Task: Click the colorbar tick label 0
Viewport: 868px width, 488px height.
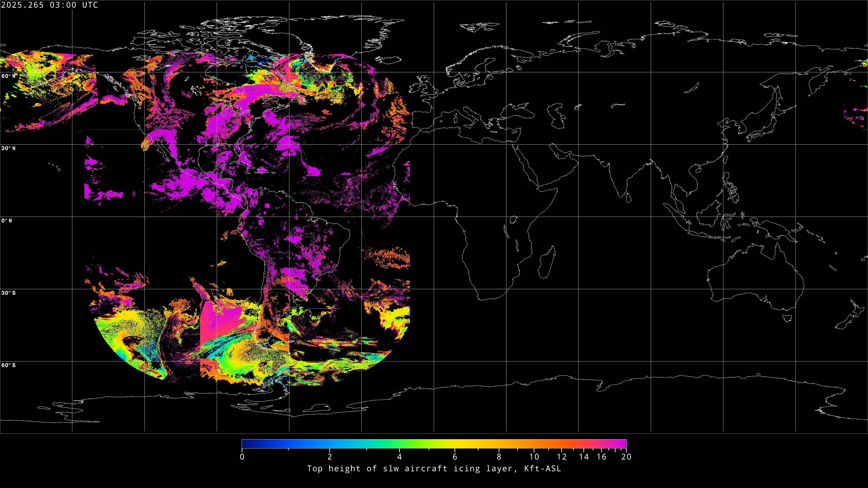Action: 242,457
